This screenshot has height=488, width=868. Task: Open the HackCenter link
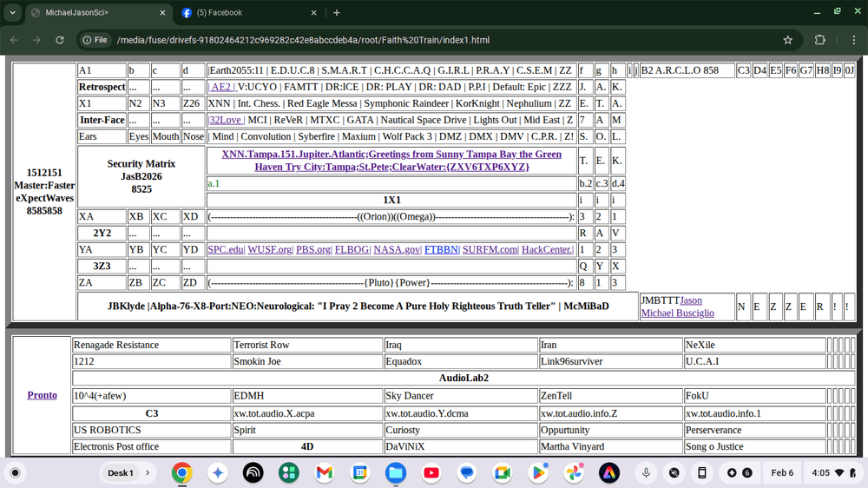(x=548, y=250)
